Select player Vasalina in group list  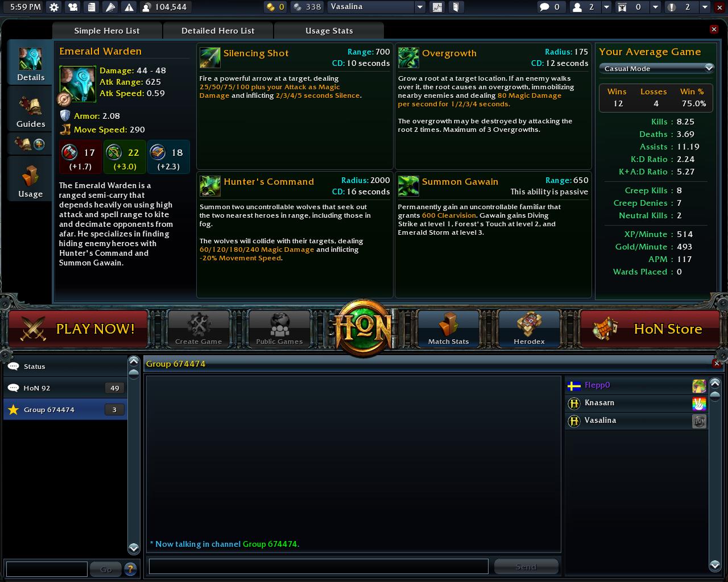[x=636, y=421]
